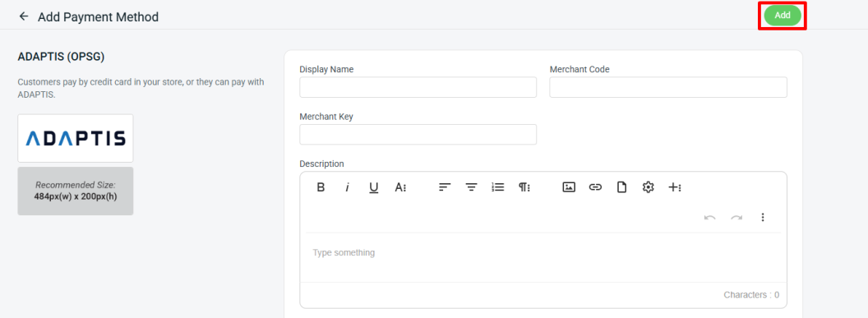Image resolution: width=868 pixels, height=318 pixels.
Task: Open the editor vertical dots menu
Action: [x=763, y=218]
